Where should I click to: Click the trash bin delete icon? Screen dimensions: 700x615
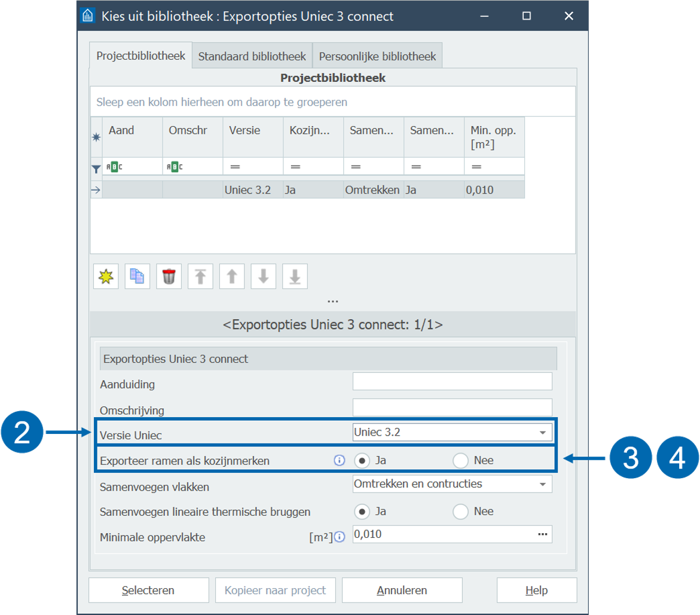pyautogui.click(x=169, y=277)
